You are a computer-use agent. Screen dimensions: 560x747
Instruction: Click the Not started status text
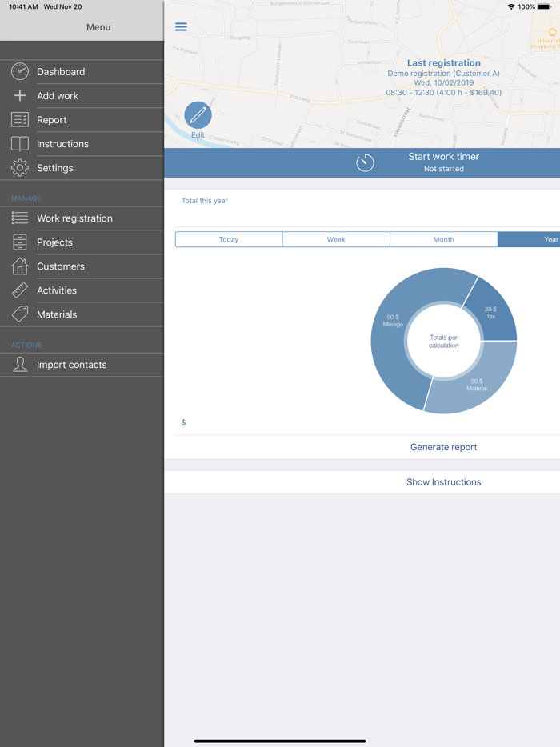click(x=444, y=169)
